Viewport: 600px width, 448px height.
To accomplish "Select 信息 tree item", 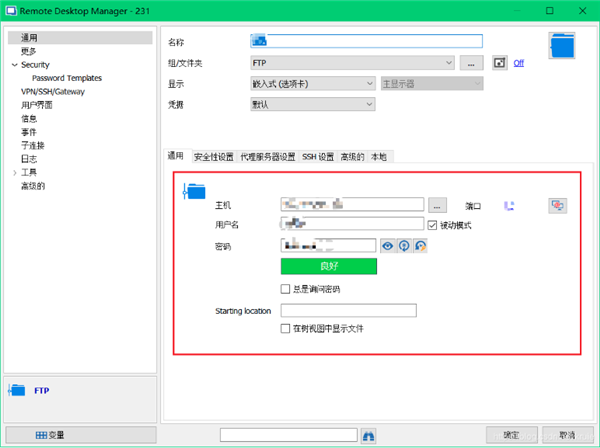I will tap(29, 119).
